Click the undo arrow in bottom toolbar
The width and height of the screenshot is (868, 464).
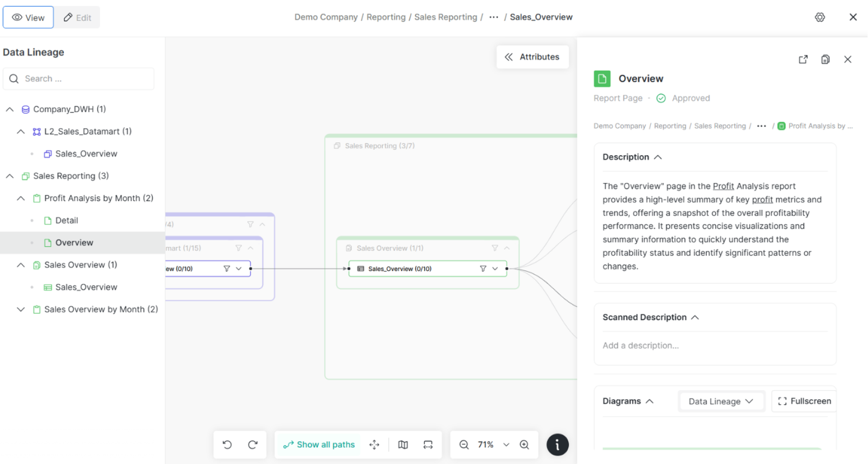pos(227,444)
